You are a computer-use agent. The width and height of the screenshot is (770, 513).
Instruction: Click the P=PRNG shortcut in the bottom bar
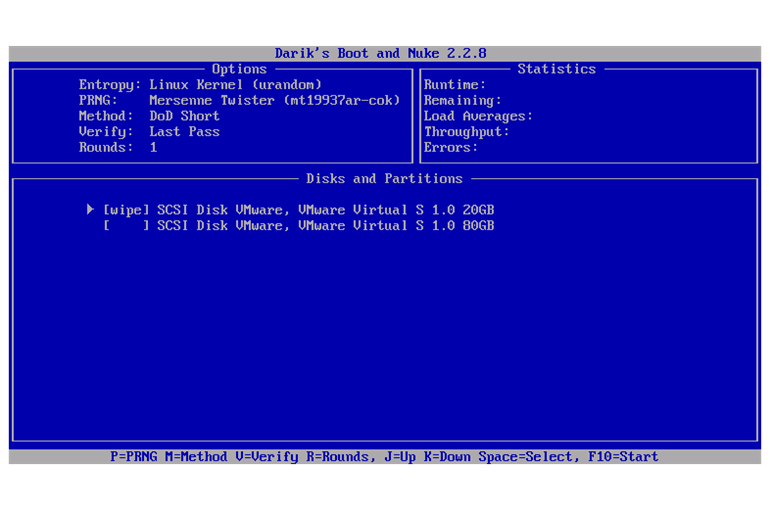click(x=133, y=457)
